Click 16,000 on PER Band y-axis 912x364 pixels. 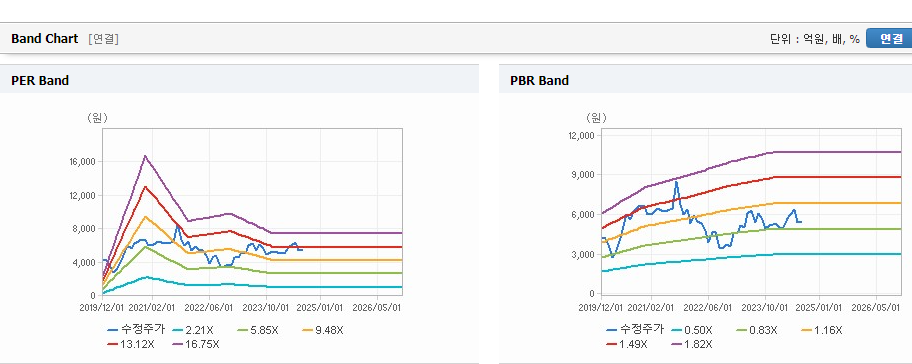pos(84,162)
